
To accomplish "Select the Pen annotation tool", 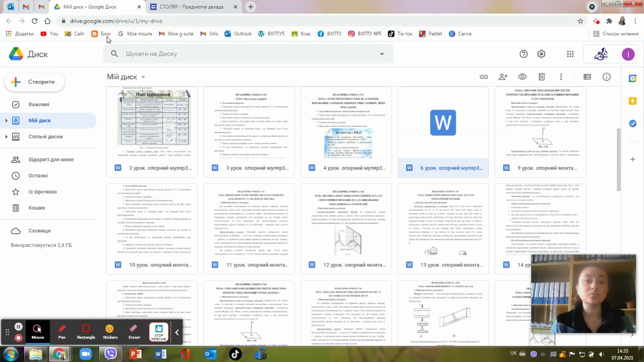I will [x=62, y=332].
